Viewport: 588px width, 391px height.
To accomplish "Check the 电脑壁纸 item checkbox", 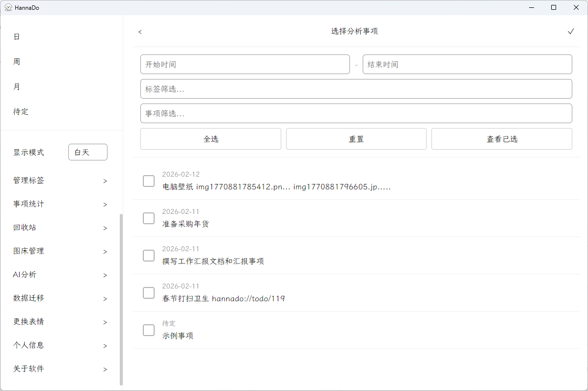I will [149, 181].
